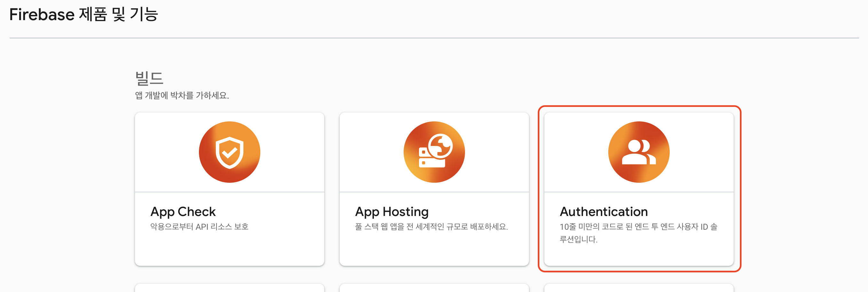Viewport: 868px width, 292px height.
Task: Select the Authentication description starting '10줄 미만의 코드로'
Action: pos(638,233)
